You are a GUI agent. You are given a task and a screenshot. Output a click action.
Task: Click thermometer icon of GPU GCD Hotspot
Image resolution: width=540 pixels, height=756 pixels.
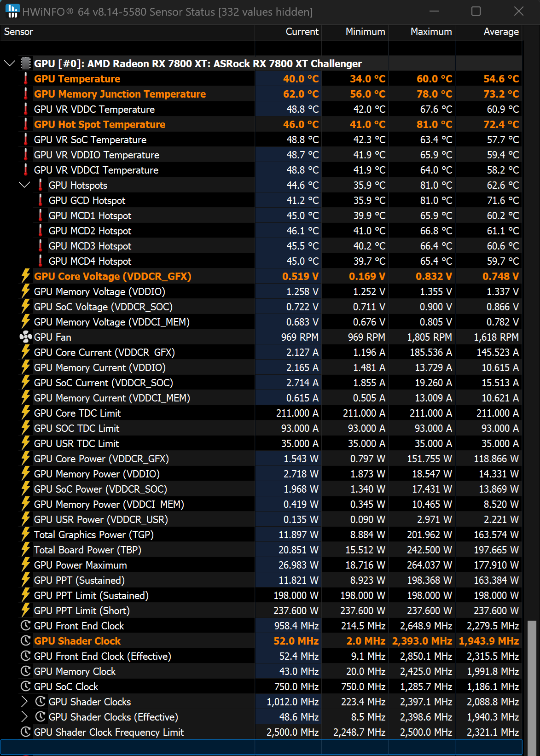41,200
